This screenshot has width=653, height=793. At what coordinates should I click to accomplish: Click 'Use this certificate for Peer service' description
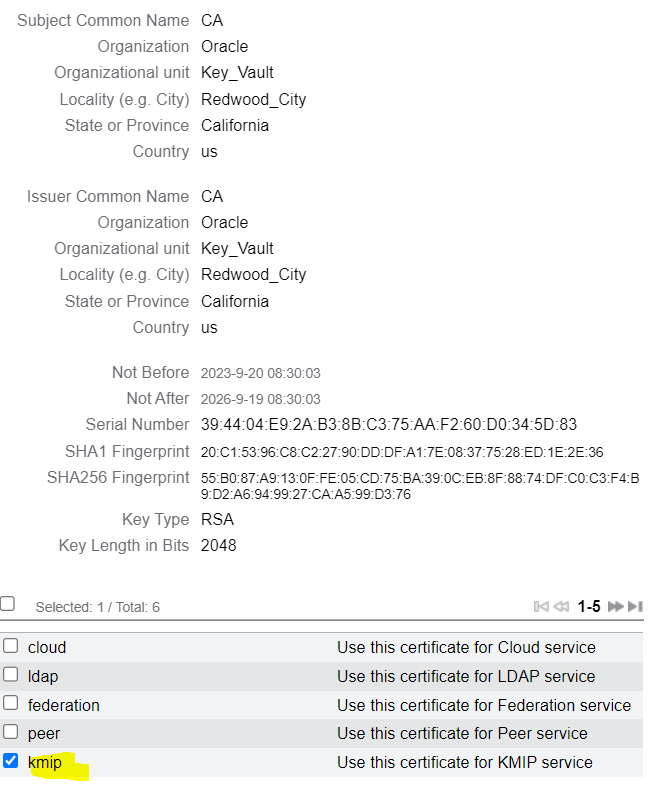point(462,733)
